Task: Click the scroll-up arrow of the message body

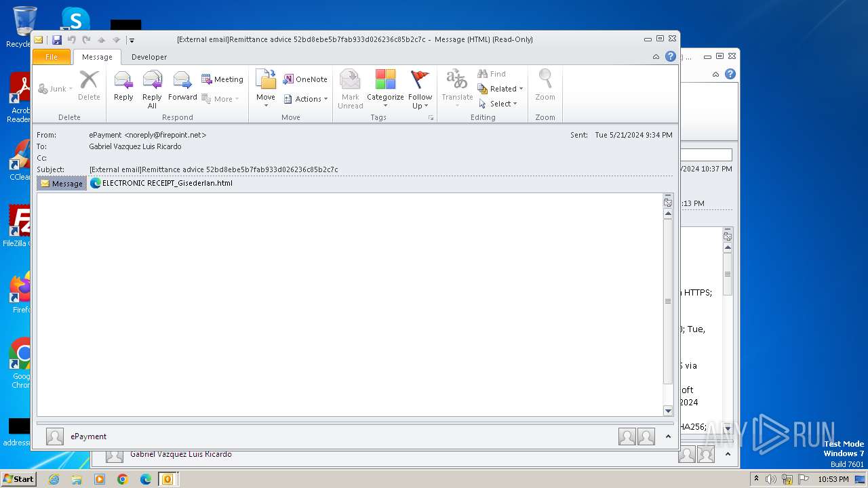Action: (x=668, y=213)
